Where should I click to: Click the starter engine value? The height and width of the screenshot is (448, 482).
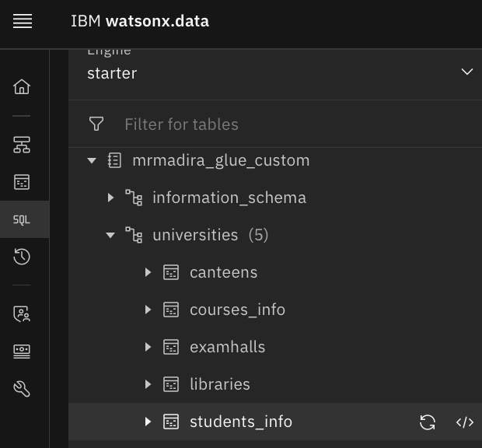tap(112, 73)
